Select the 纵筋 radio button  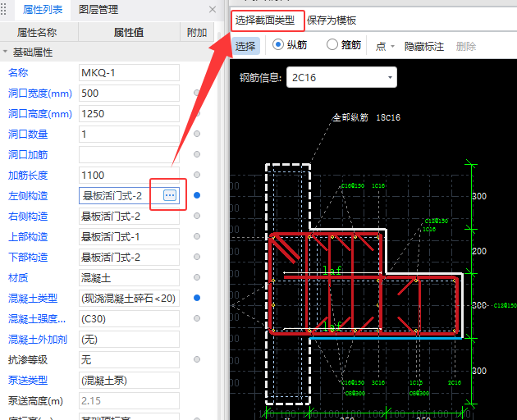click(278, 44)
